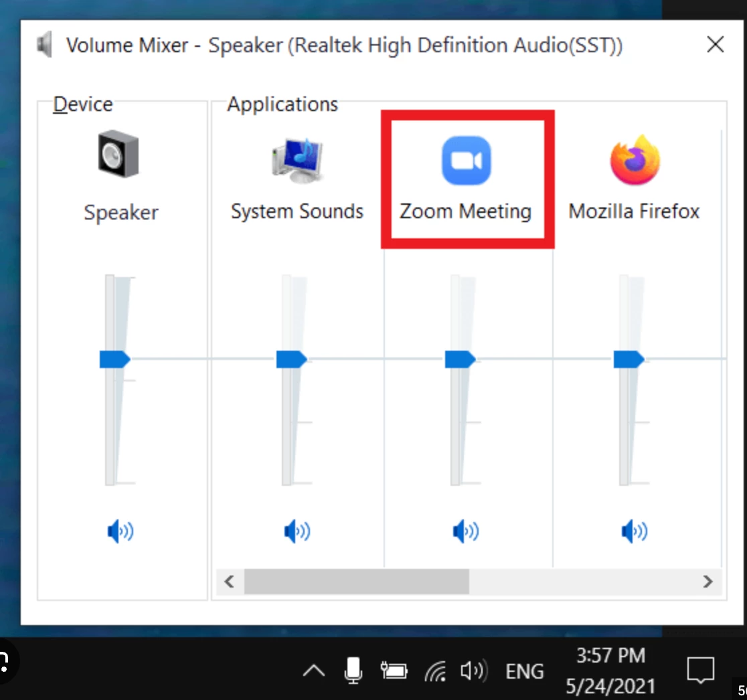Click the right arrow of applications scrollbar

click(708, 582)
